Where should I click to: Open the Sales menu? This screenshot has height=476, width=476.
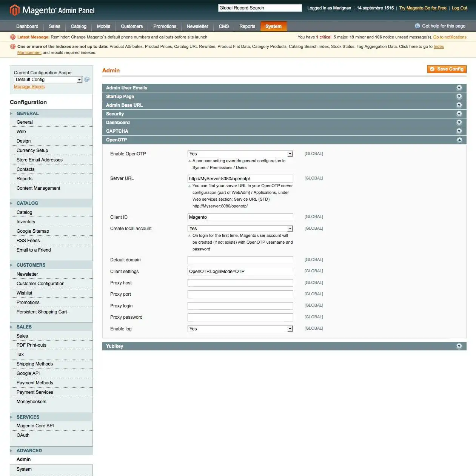tap(54, 26)
